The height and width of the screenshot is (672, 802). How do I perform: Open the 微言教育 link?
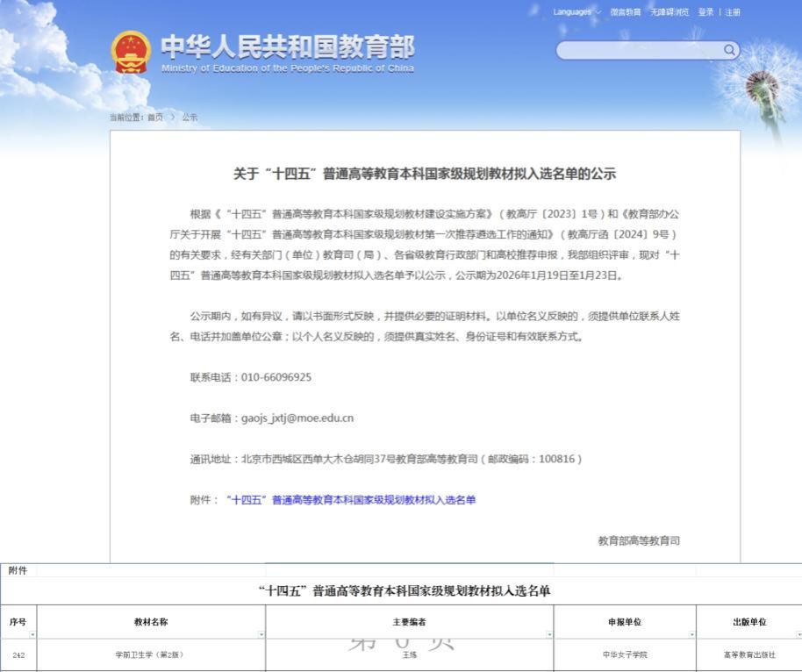pyautogui.click(x=626, y=12)
